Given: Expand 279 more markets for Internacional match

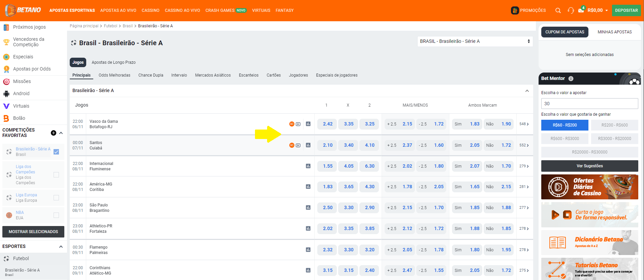Looking at the screenshot, I should point(524,166).
